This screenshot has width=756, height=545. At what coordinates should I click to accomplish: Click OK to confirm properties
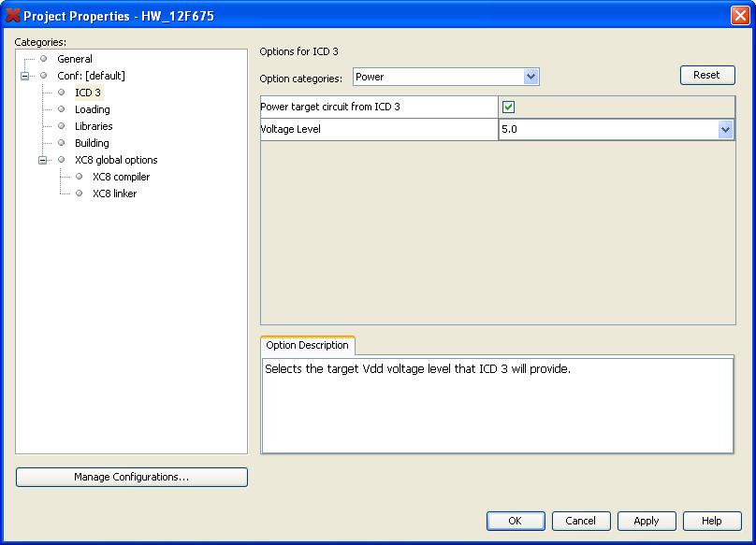(x=515, y=521)
